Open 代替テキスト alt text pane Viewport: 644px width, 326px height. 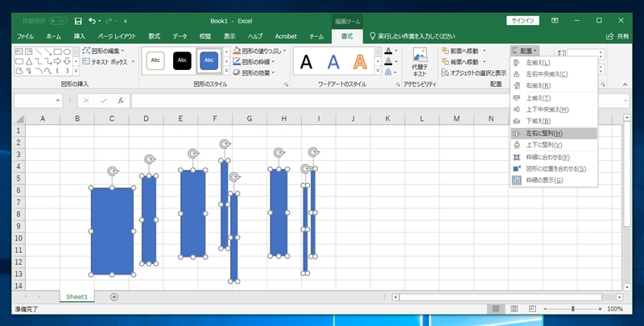tap(419, 62)
